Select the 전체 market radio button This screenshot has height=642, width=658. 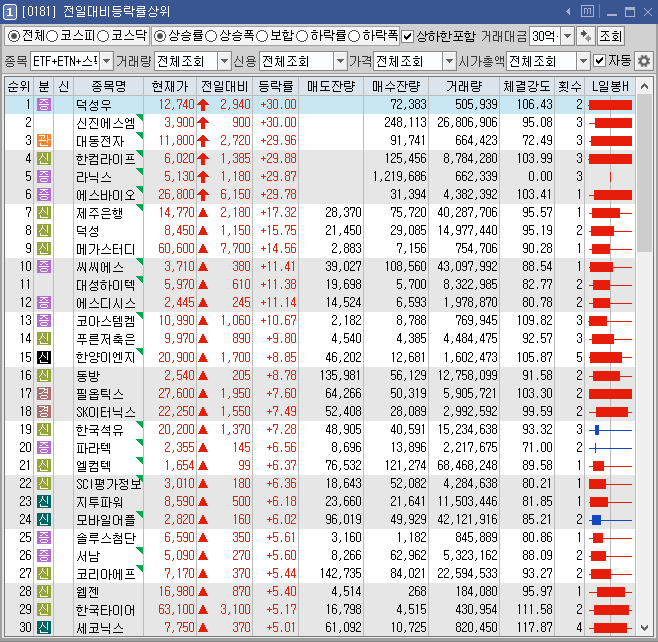(x=14, y=36)
